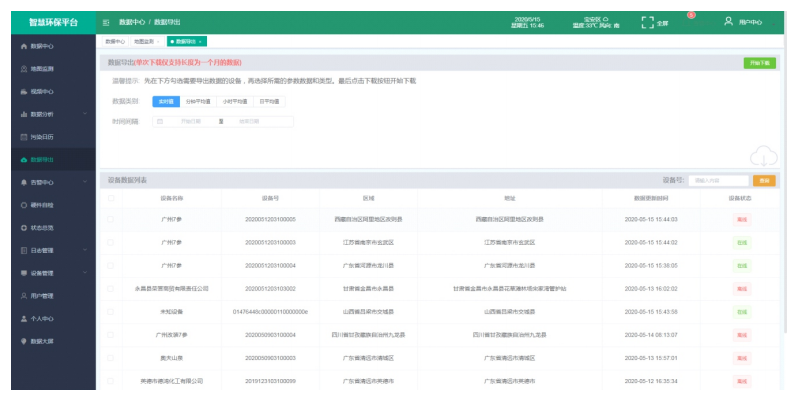This screenshot has width=802, height=418.
Task: Collapse the sidebar using the hamburger icon
Action: click(107, 22)
